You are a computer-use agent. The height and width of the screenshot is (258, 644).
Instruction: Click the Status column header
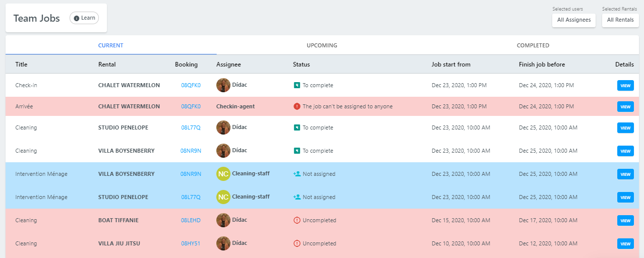(302, 64)
